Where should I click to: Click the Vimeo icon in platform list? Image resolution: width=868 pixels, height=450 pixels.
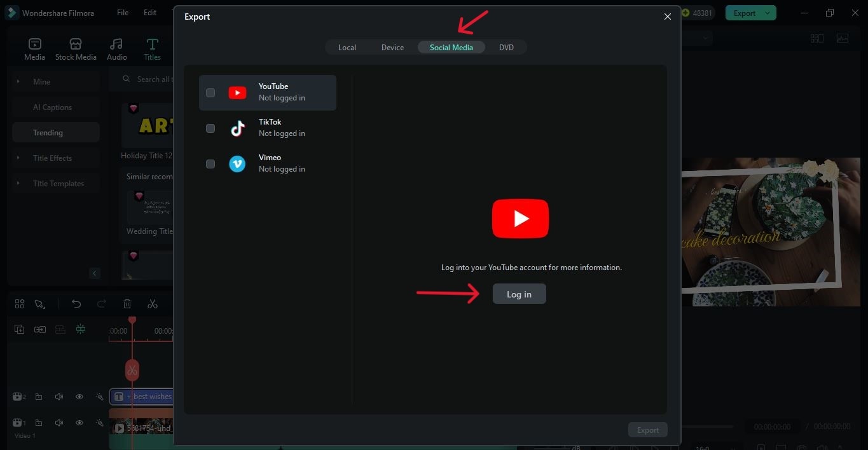(237, 164)
